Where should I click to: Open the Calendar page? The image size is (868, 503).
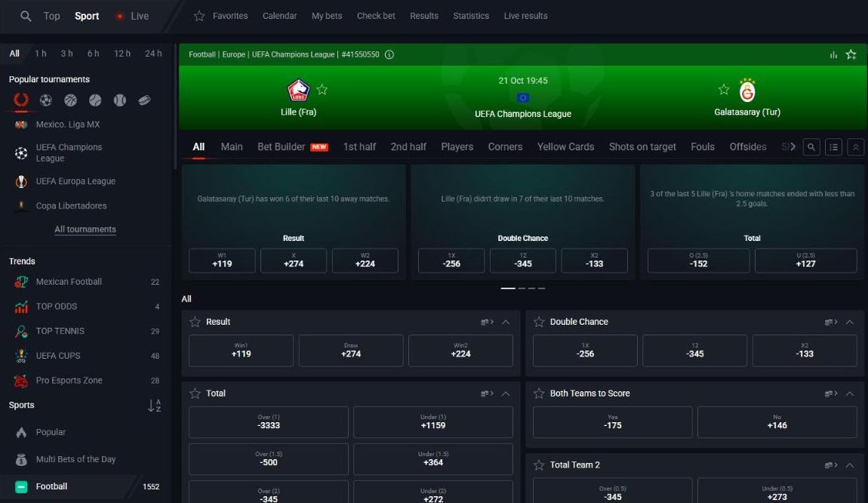coord(279,16)
